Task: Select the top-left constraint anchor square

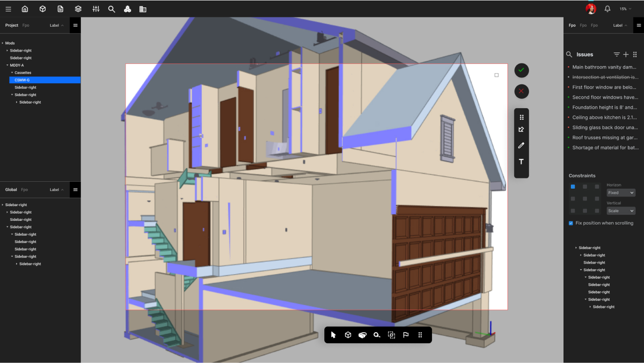Action: click(573, 187)
